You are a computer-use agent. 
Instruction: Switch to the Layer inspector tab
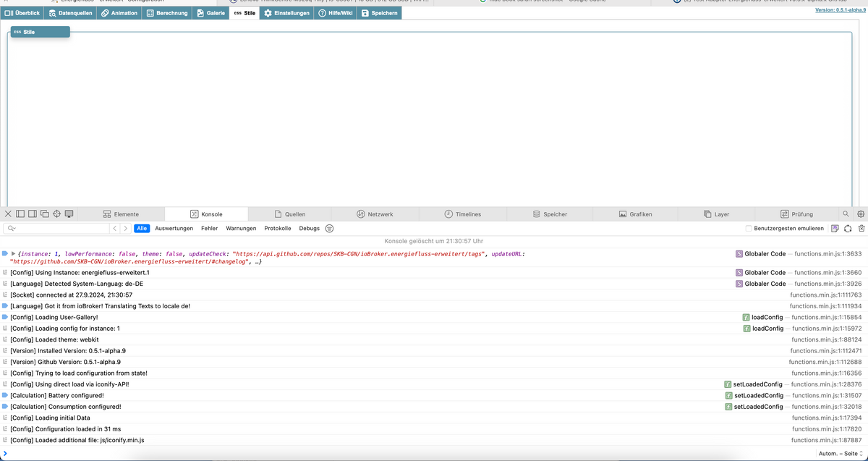pos(717,214)
